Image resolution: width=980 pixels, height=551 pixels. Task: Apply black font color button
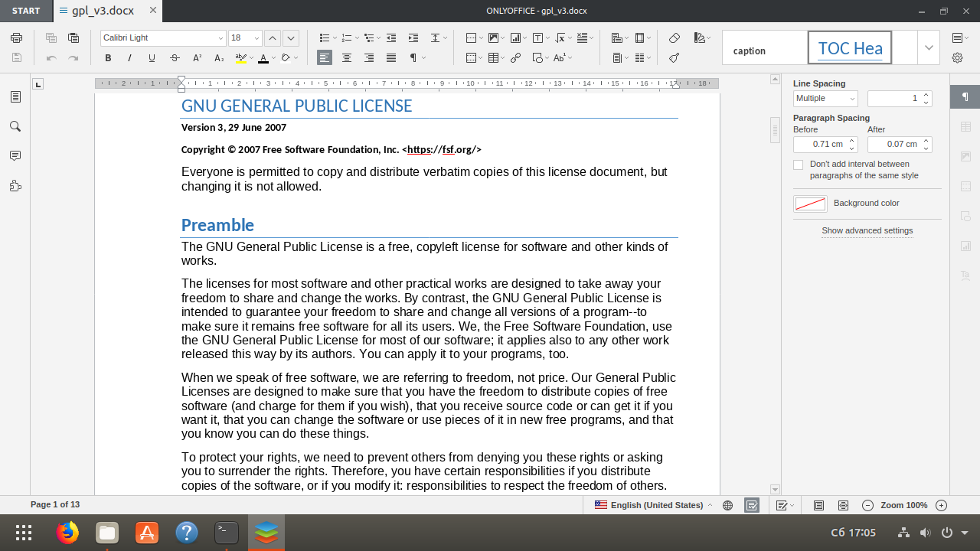[263, 58]
